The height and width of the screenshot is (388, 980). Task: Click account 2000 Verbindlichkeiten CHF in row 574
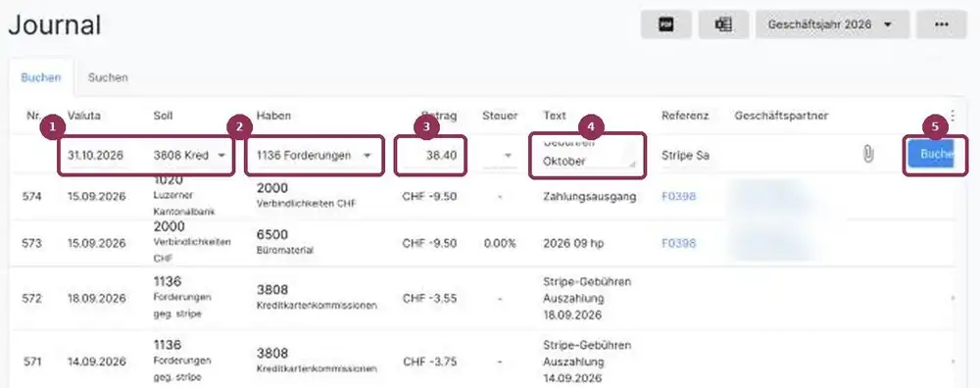tap(306, 196)
